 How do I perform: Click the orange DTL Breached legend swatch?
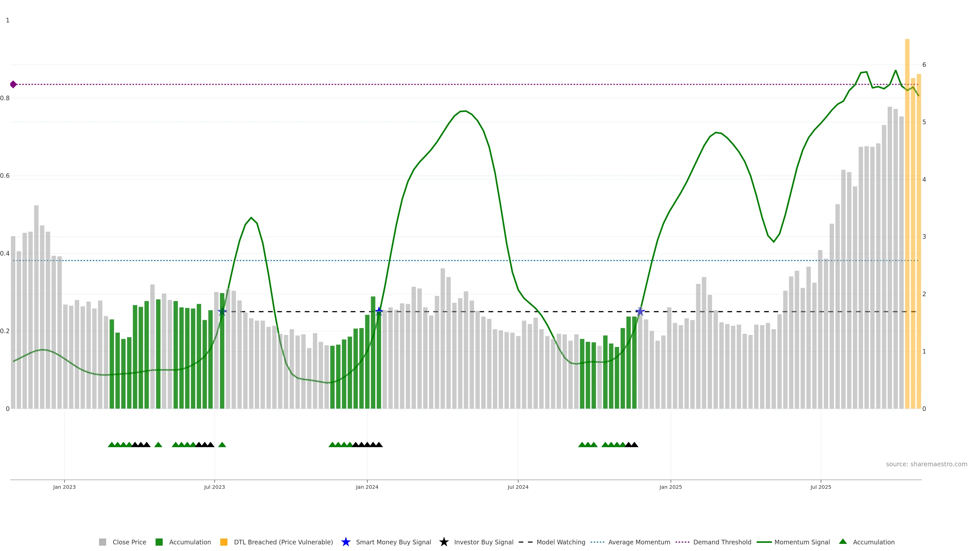pyautogui.click(x=224, y=542)
